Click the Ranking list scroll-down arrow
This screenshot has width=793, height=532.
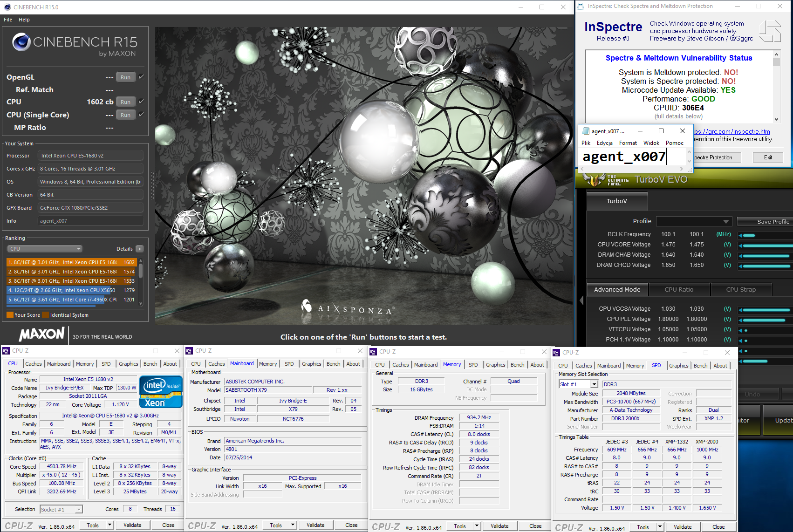click(141, 304)
